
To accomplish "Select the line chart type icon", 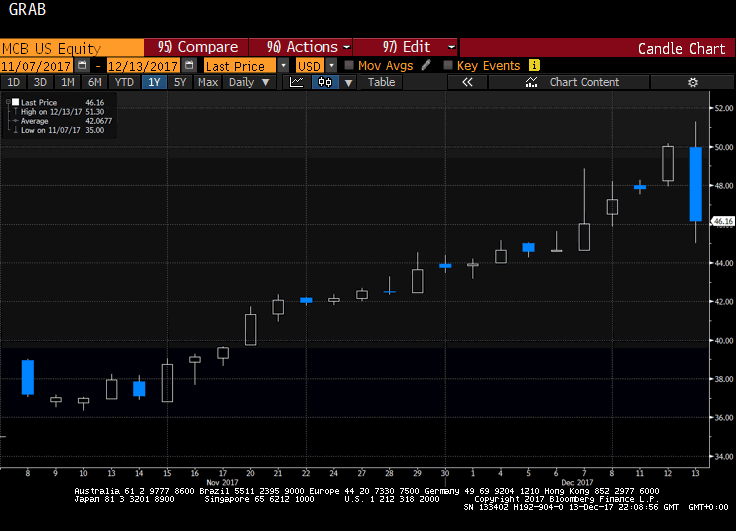I will point(297,82).
